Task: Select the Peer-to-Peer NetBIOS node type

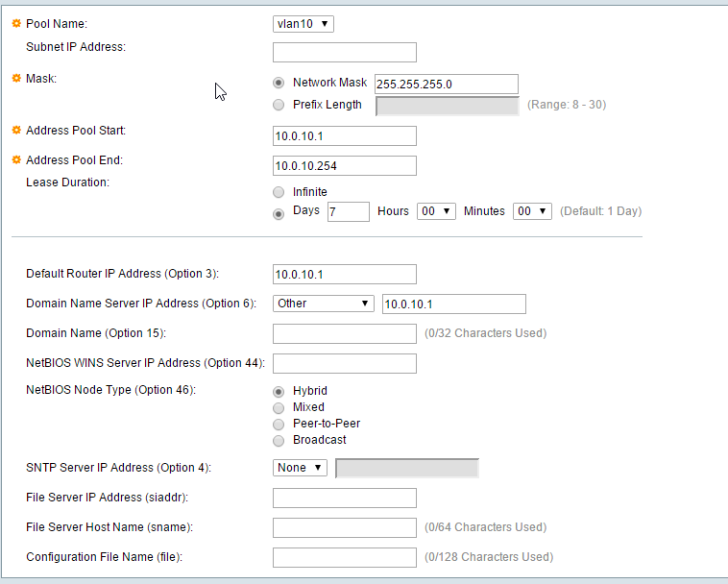Action: pyautogui.click(x=279, y=425)
